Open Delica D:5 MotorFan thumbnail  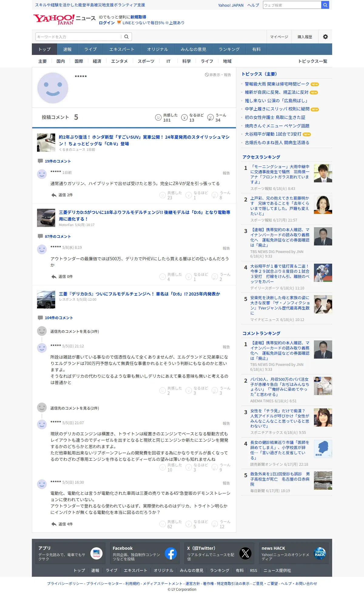tap(46, 218)
